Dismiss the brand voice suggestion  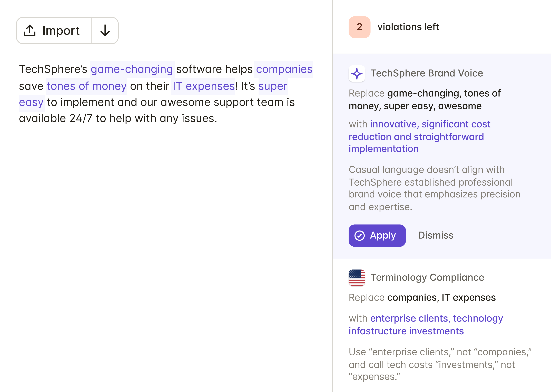click(436, 235)
